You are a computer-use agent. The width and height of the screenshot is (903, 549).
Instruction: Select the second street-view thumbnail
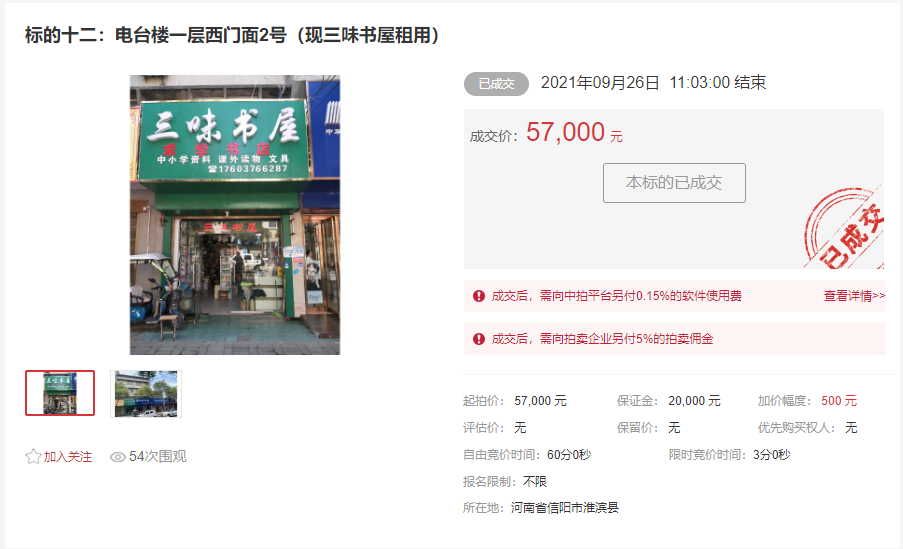(146, 394)
